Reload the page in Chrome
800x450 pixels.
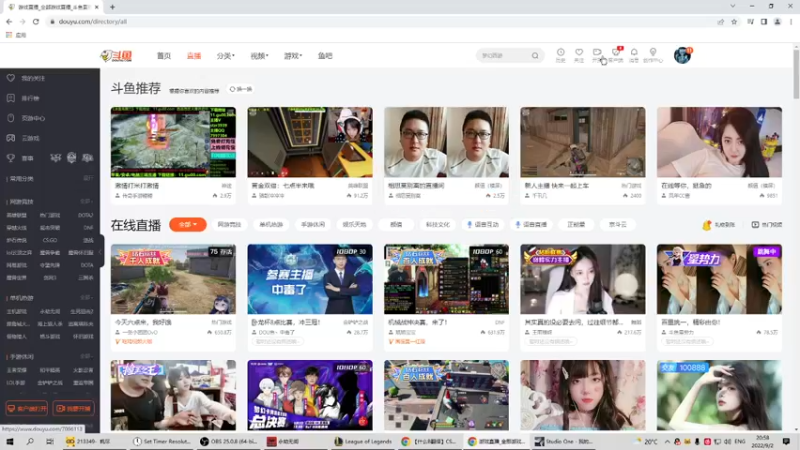click(x=36, y=22)
